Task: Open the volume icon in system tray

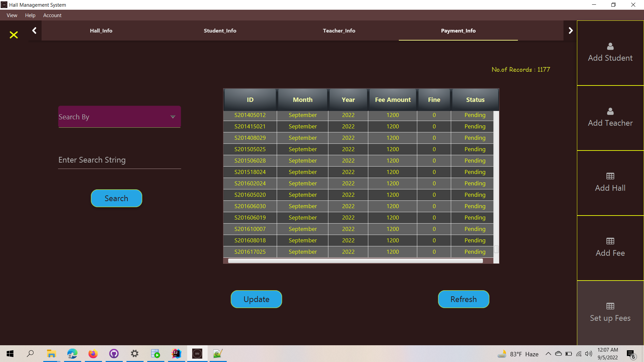Action: pos(589,354)
